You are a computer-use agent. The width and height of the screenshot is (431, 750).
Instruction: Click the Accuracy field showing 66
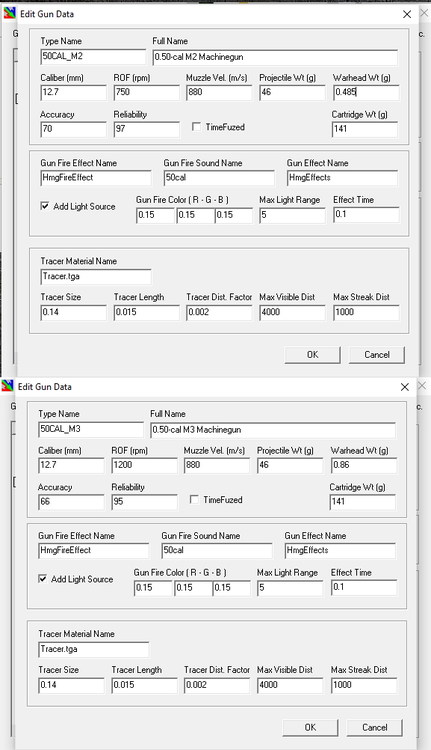71,502
